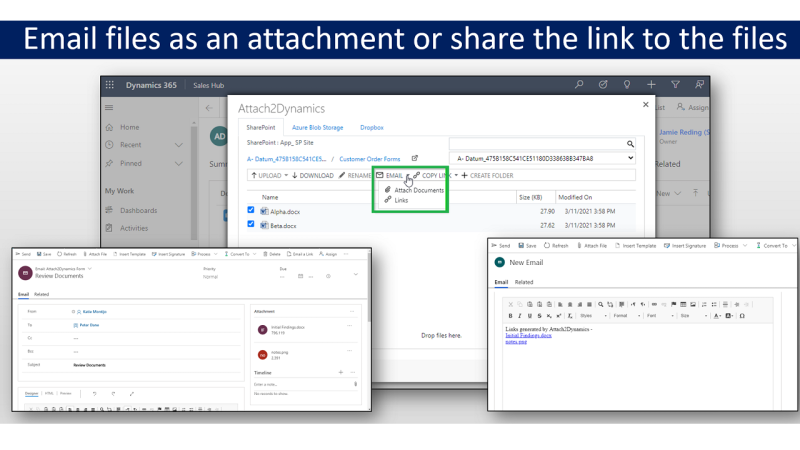Open the Customer Order Forms breadcrumb link
Viewport: 800px width, 450px height.
[370, 158]
